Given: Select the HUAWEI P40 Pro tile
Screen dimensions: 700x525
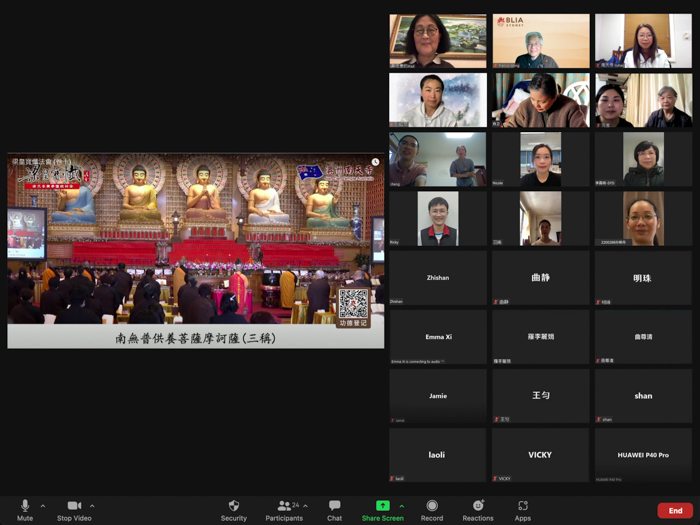Looking at the screenshot, I should (x=643, y=455).
